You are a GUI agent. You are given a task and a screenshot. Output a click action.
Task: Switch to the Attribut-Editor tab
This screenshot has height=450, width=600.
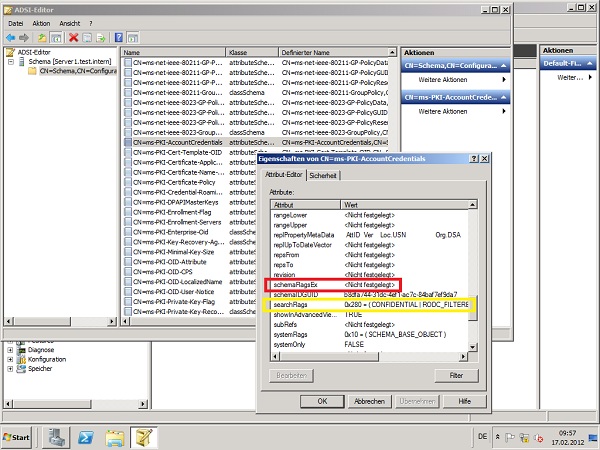point(284,174)
